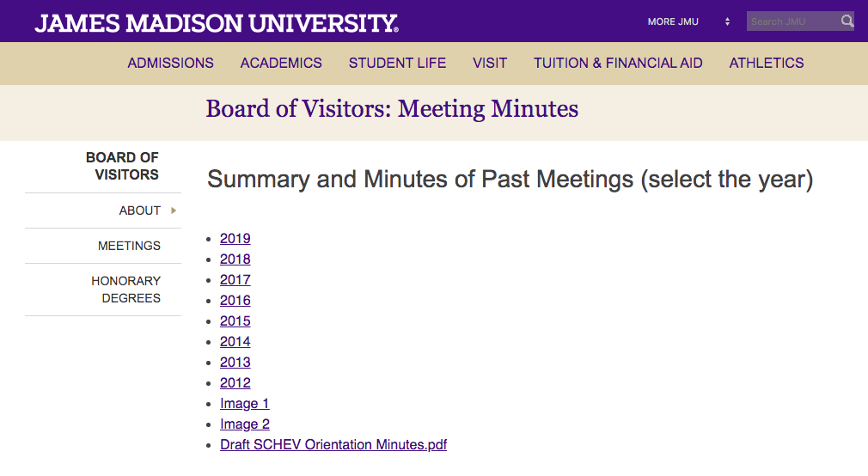Select STUDENT LIFE in navigation bar
This screenshot has height=476, width=868.
click(x=397, y=63)
